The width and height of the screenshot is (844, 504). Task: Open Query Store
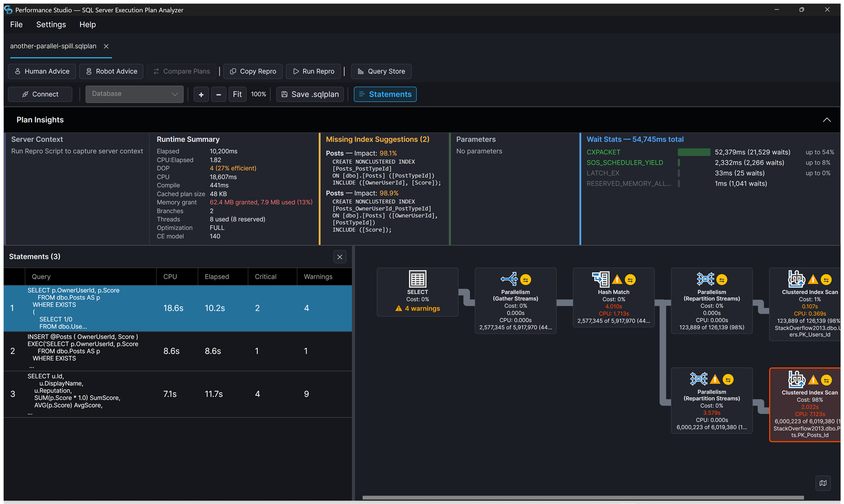coord(381,71)
